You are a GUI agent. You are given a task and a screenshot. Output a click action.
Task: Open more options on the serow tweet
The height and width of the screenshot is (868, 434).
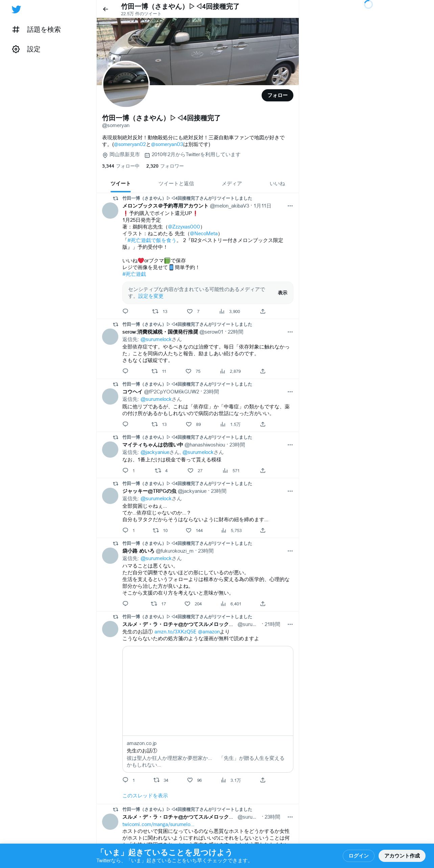coord(290,332)
